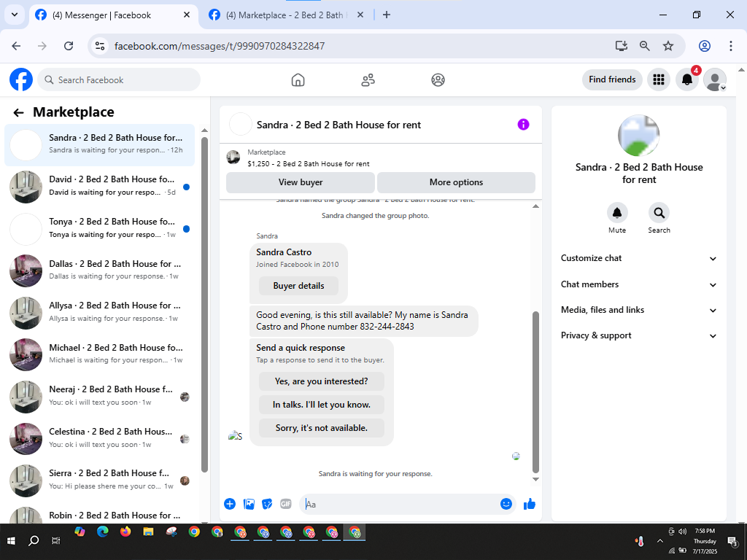747x560 pixels.
Task: Send quick reply 'In talks. I'll let you know.'
Action: [321, 405]
